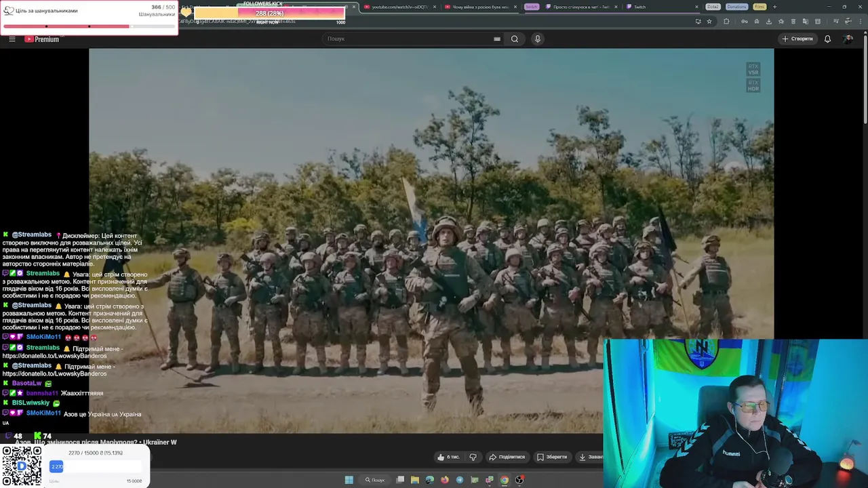The height and width of the screenshot is (488, 868).
Task: Click the video player frame
Action: point(431,241)
